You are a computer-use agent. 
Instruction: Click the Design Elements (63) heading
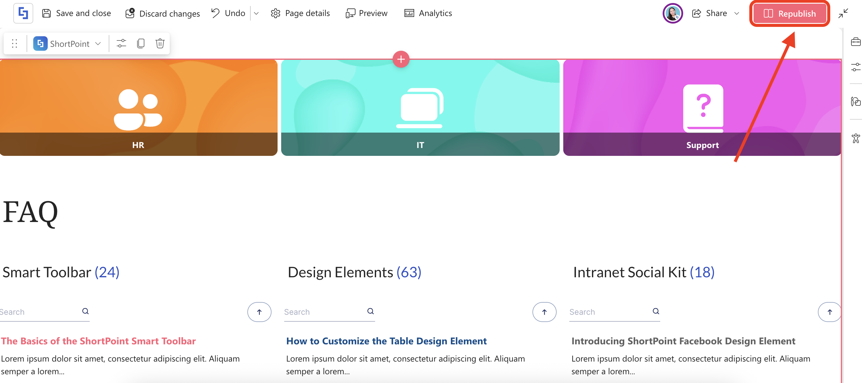[x=355, y=272]
